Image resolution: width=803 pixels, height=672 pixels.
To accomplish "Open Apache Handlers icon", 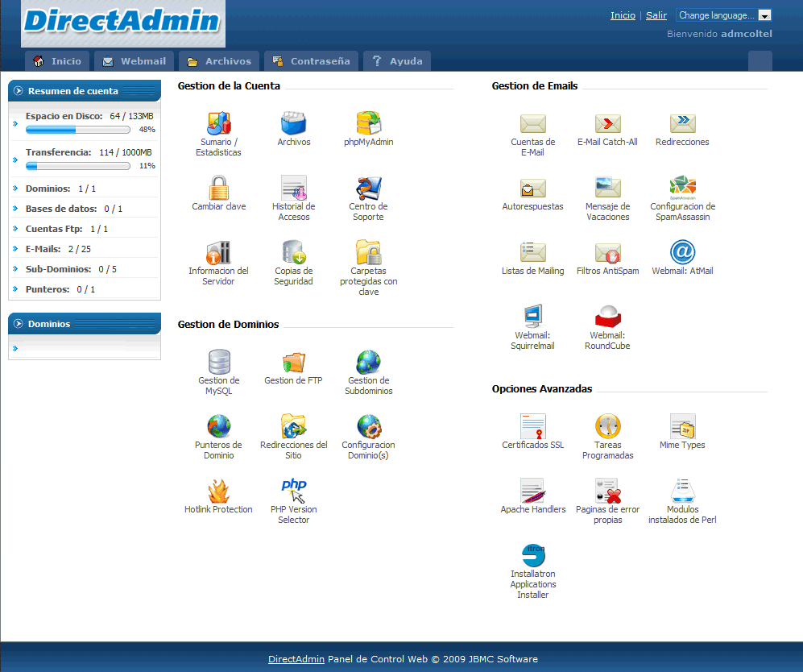I will point(532,491).
